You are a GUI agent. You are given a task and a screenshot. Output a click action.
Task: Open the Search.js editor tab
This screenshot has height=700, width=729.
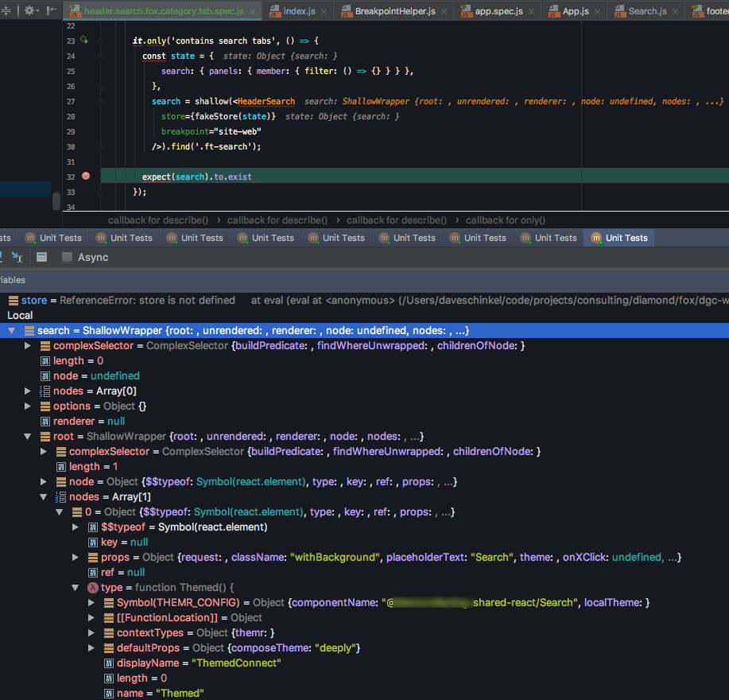[647, 11]
